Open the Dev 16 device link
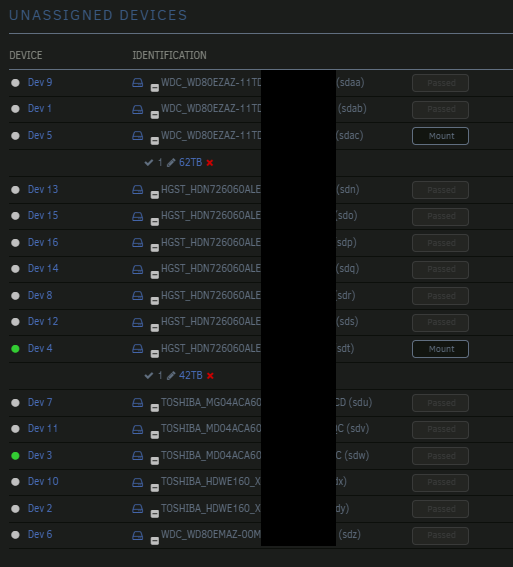This screenshot has width=513, height=567. click(43, 242)
